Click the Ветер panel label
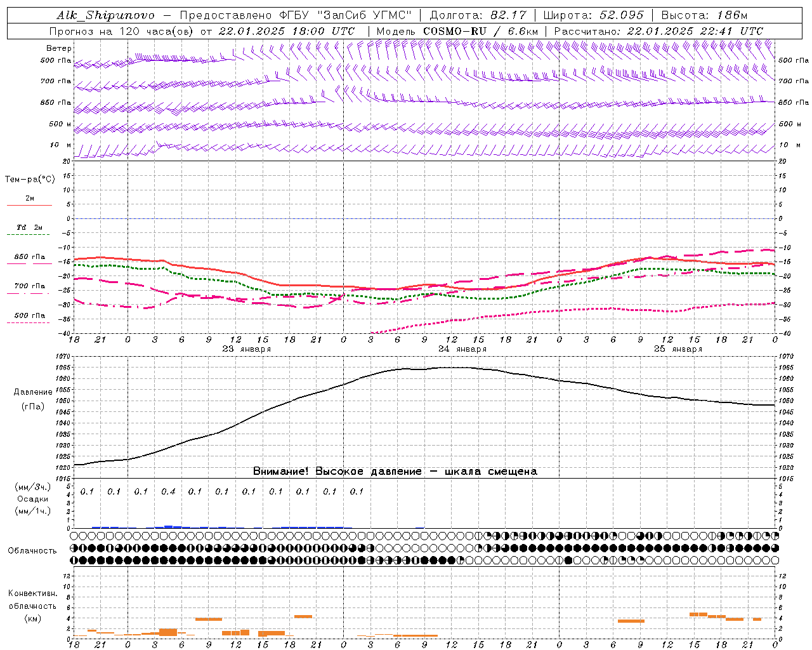The image size is (812, 650). [x=59, y=48]
